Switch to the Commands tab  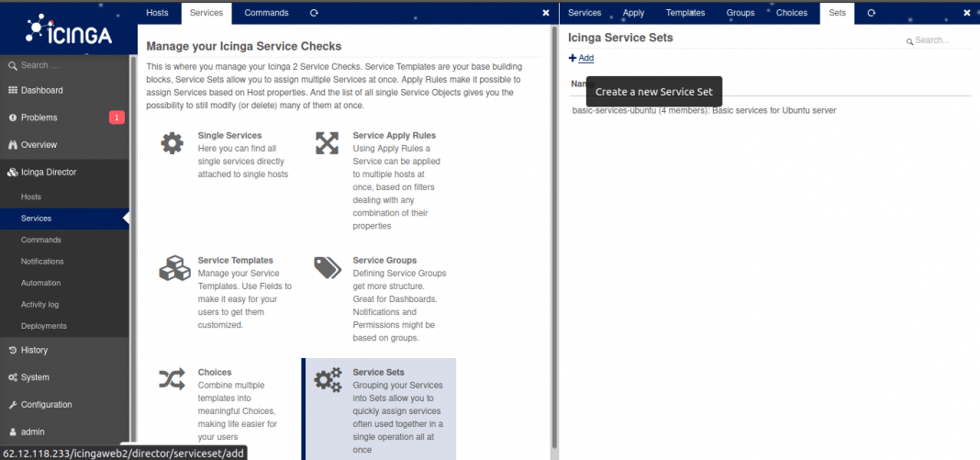[266, 13]
